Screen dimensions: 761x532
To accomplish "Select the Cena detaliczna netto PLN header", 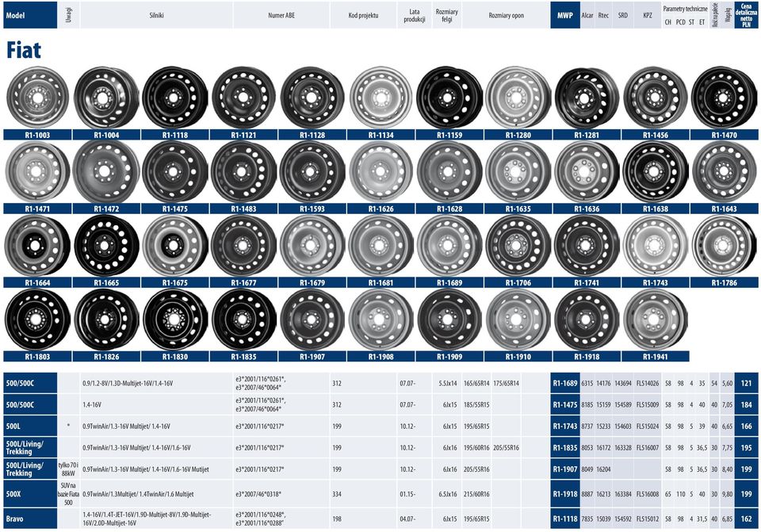I will tap(747, 16).
